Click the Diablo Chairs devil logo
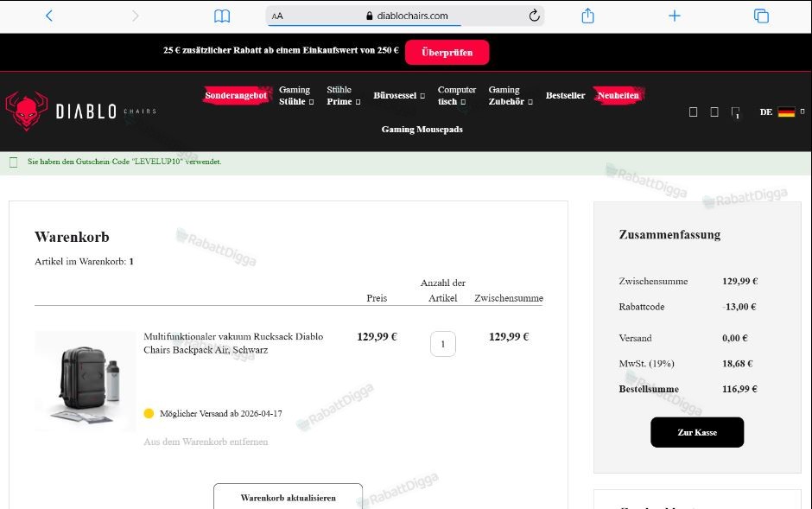812x509 pixels. 27,111
